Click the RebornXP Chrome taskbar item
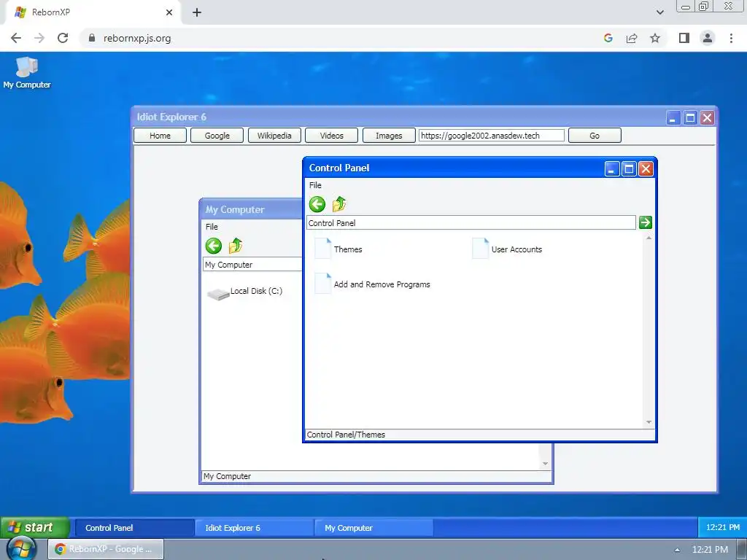Image resolution: width=747 pixels, height=560 pixels. [106, 549]
